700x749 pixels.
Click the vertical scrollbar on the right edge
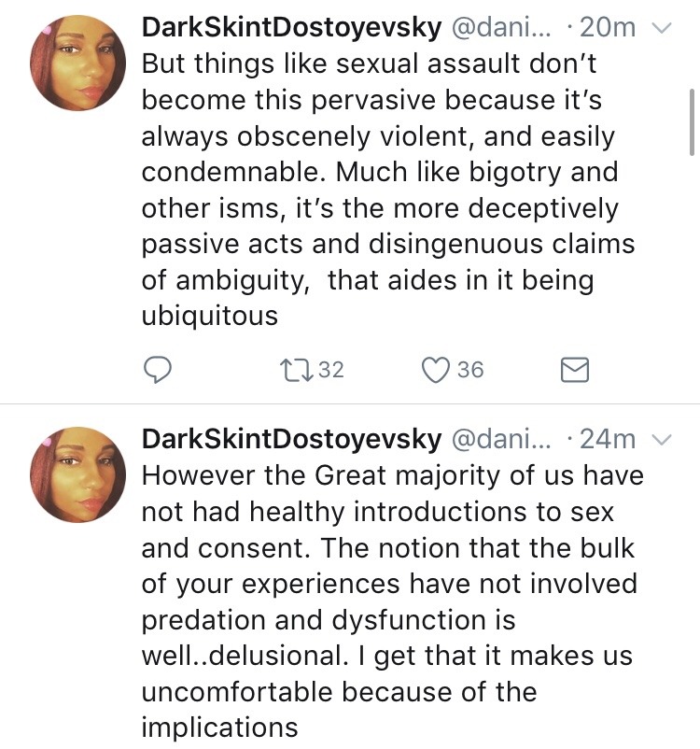tap(692, 121)
